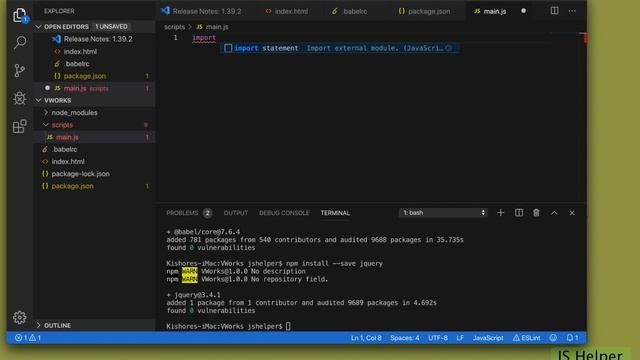Split the editor to the right
This screenshot has width=640, height=360.
point(554,11)
